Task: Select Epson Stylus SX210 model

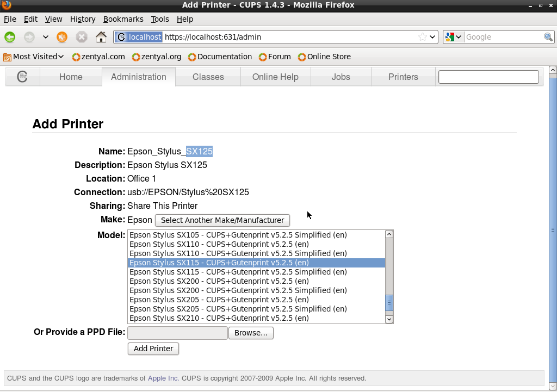Action: click(256, 318)
